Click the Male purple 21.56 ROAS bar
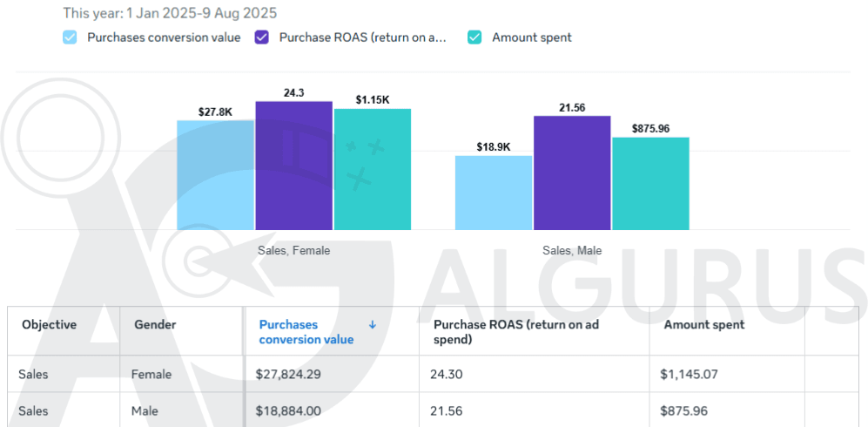Screen dimensions: 868x427 tap(571, 173)
